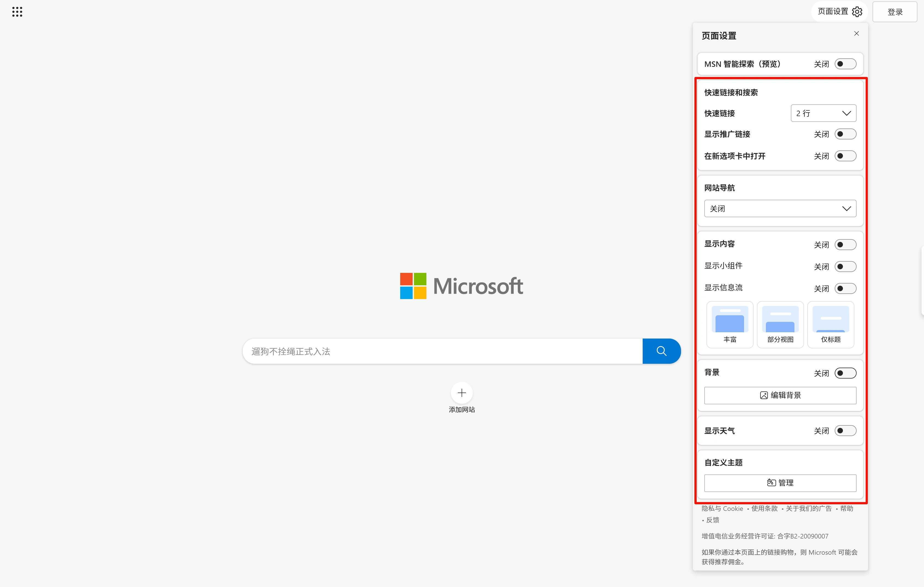The image size is (924, 587).
Task: Enable 显示推广链接 toggle
Action: point(845,134)
